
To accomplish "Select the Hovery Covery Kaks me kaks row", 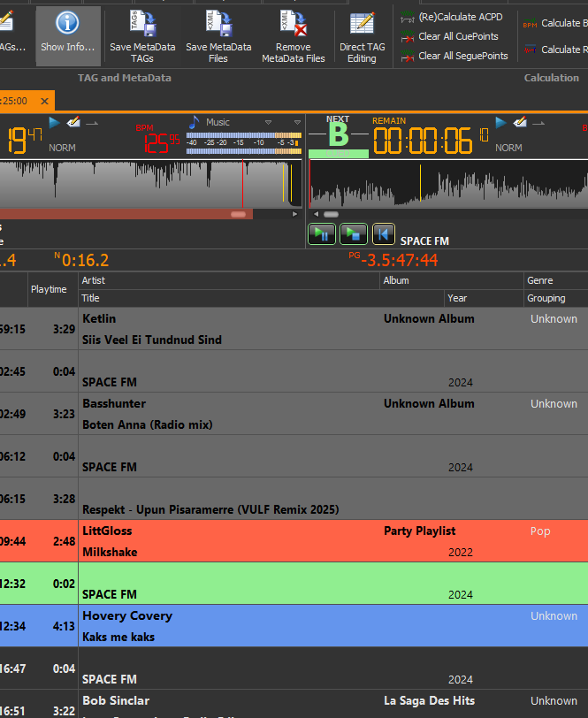I will coord(265,626).
